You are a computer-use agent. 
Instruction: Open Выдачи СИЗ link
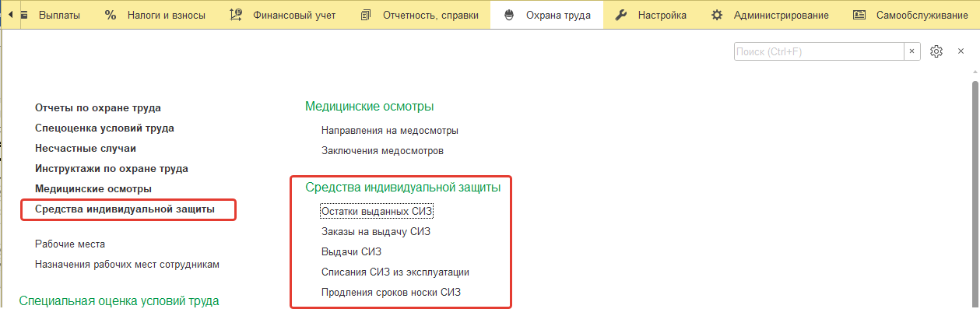[351, 252]
